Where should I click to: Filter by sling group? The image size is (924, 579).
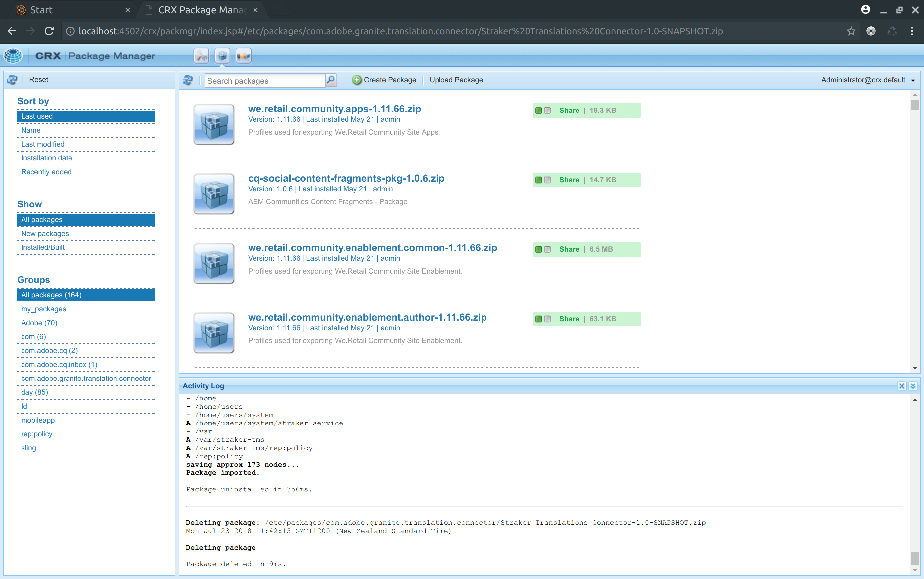86,448
